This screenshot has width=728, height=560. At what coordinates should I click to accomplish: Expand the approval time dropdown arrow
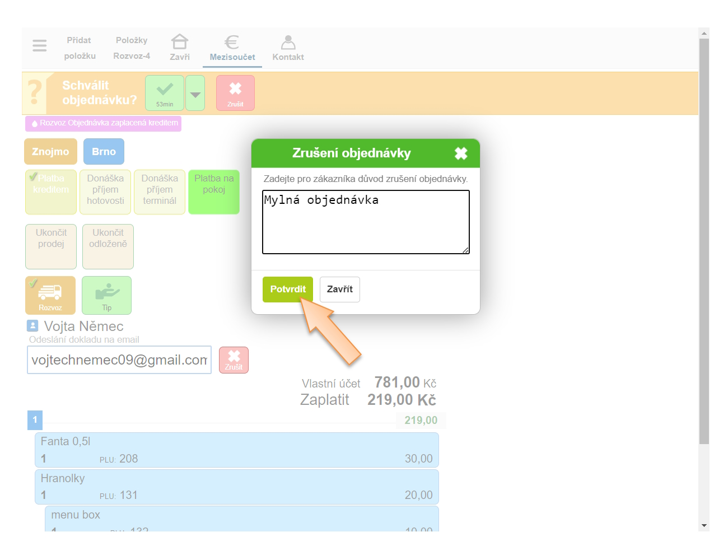pyautogui.click(x=195, y=93)
